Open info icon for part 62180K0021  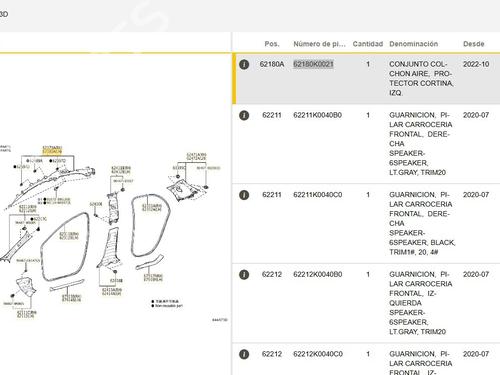[x=244, y=64]
